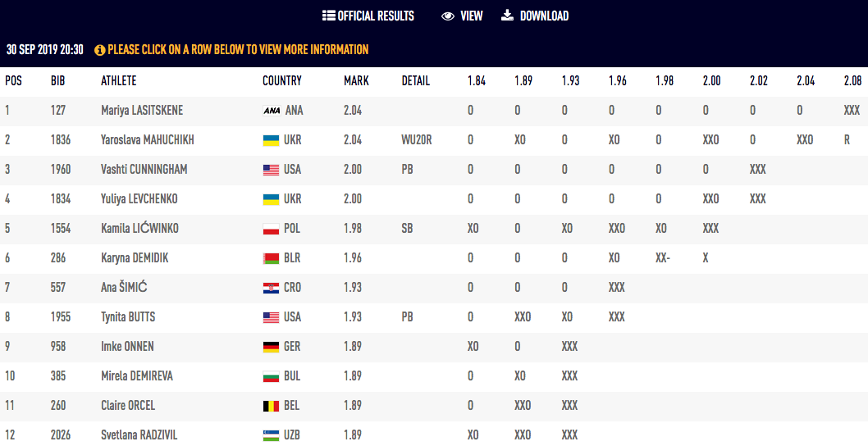868x446 pixels.
Task: Click the MARK column header
Action: [356, 81]
